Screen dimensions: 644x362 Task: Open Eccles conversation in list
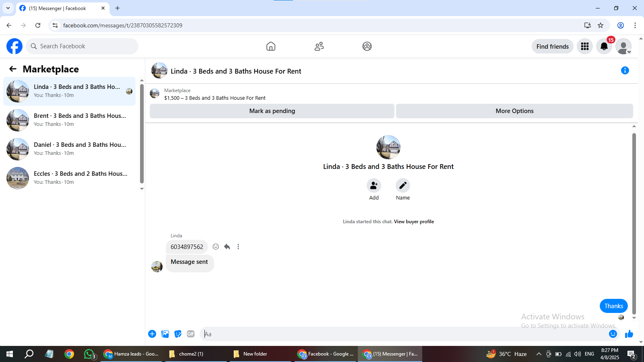click(x=70, y=178)
